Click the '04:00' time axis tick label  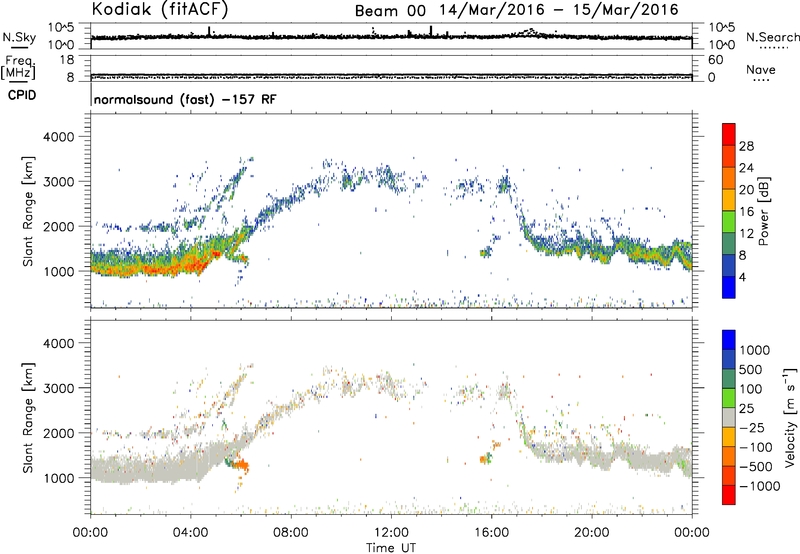pos(190,533)
